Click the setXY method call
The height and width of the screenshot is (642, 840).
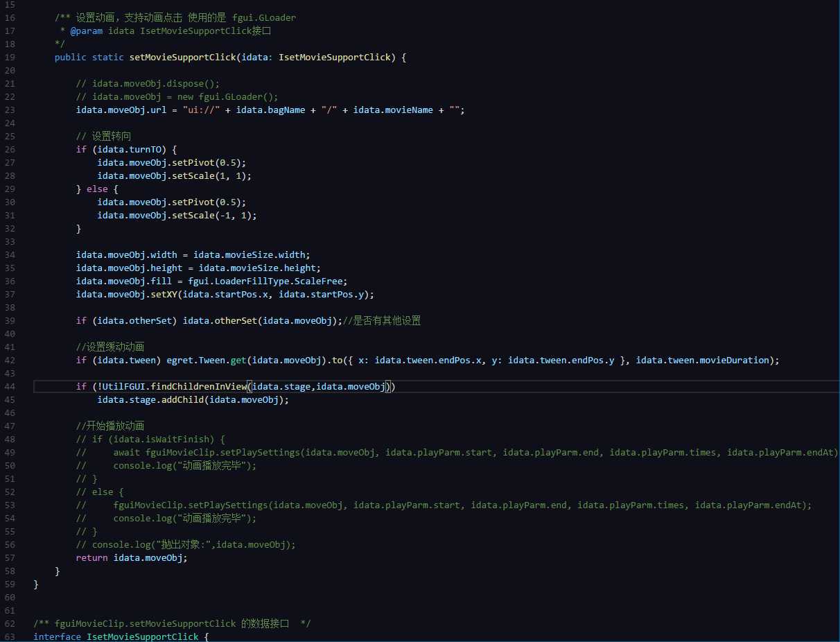[x=164, y=294]
